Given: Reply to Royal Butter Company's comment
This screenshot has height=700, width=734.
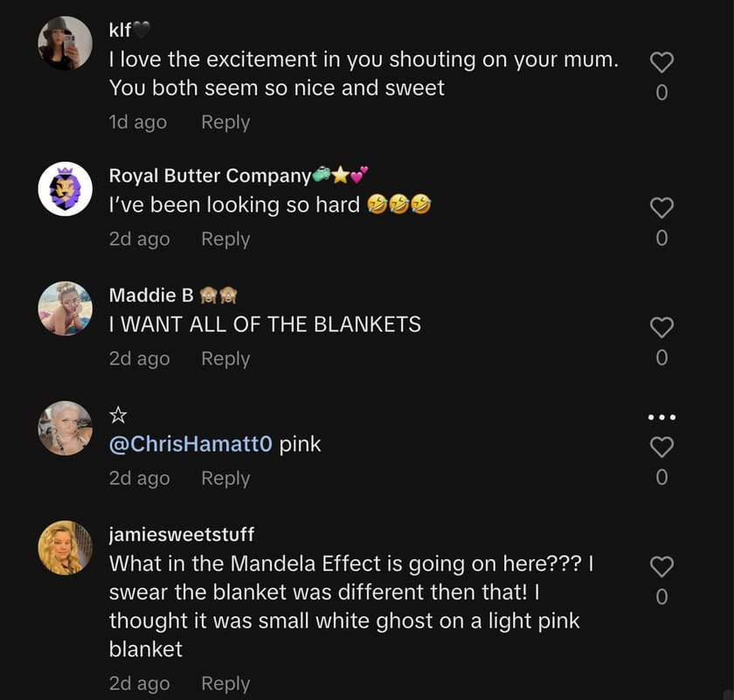Looking at the screenshot, I should (225, 239).
